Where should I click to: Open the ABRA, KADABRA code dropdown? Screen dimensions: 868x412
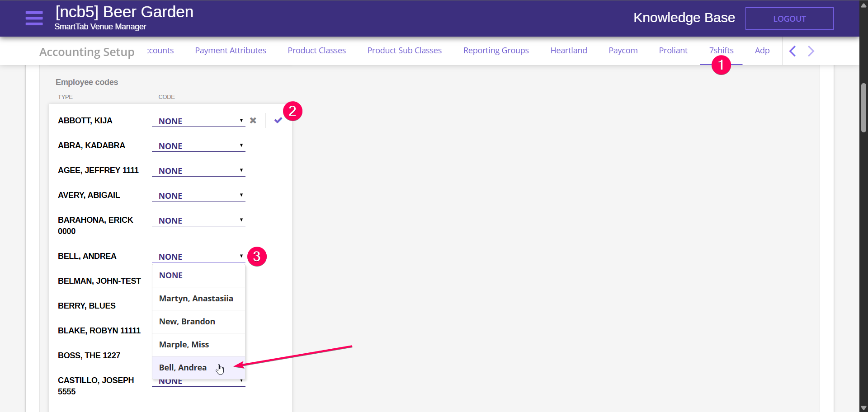(x=198, y=146)
